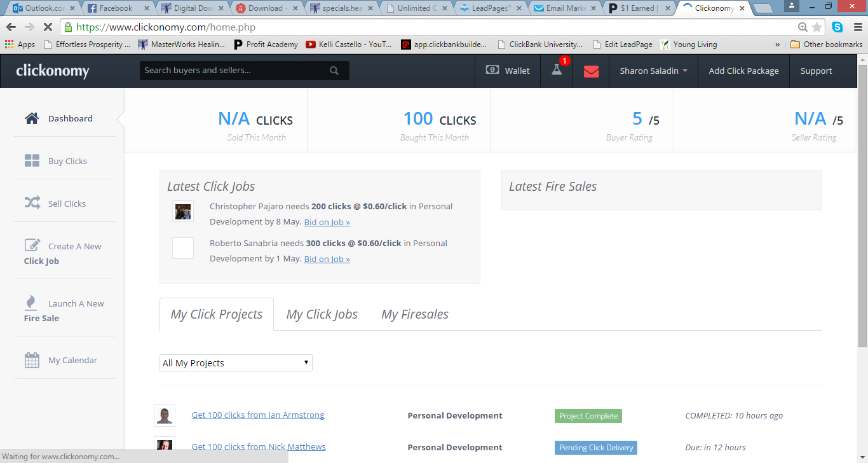Bid on Christopher Pajaro's job

click(327, 222)
